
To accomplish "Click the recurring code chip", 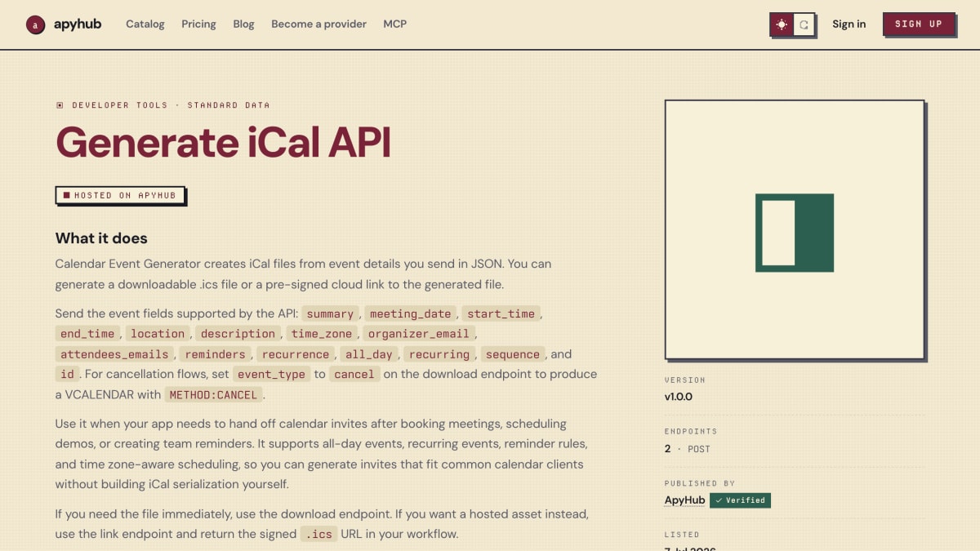I will (x=439, y=354).
